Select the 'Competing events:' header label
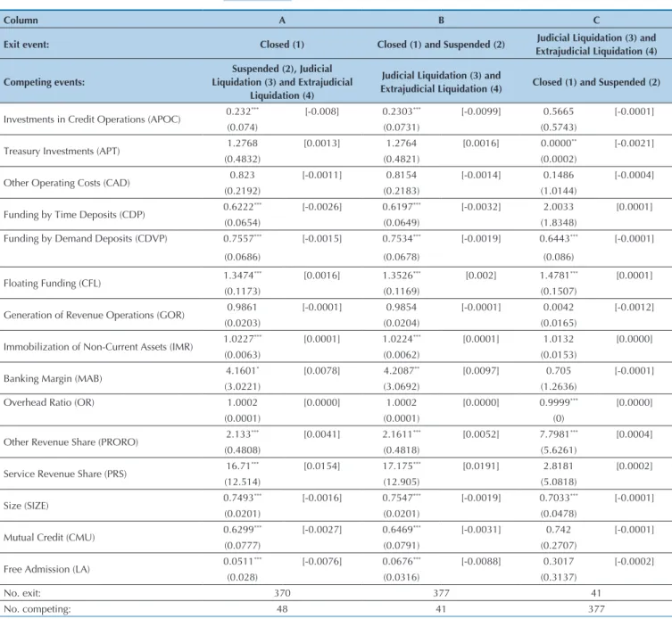This screenshot has height=619, width=672. pos(44,82)
